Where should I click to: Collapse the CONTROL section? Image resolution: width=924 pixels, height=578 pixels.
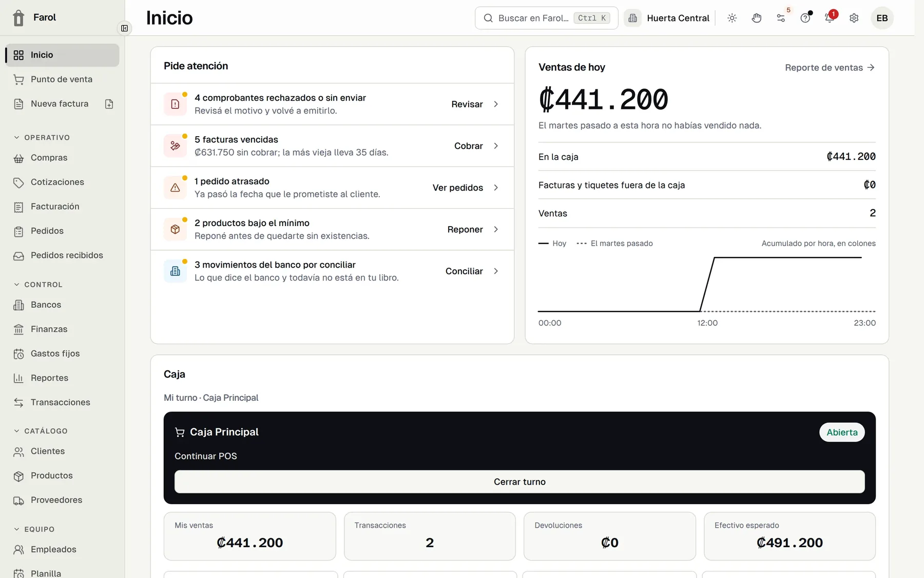[x=38, y=285]
